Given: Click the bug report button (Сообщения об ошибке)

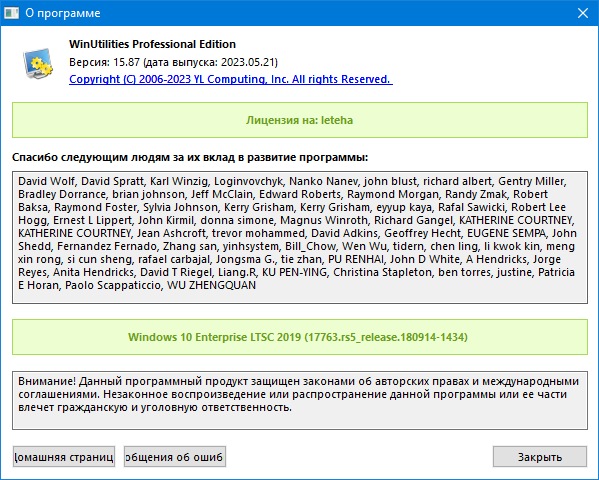Looking at the screenshot, I should pyautogui.click(x=175, y=457).
